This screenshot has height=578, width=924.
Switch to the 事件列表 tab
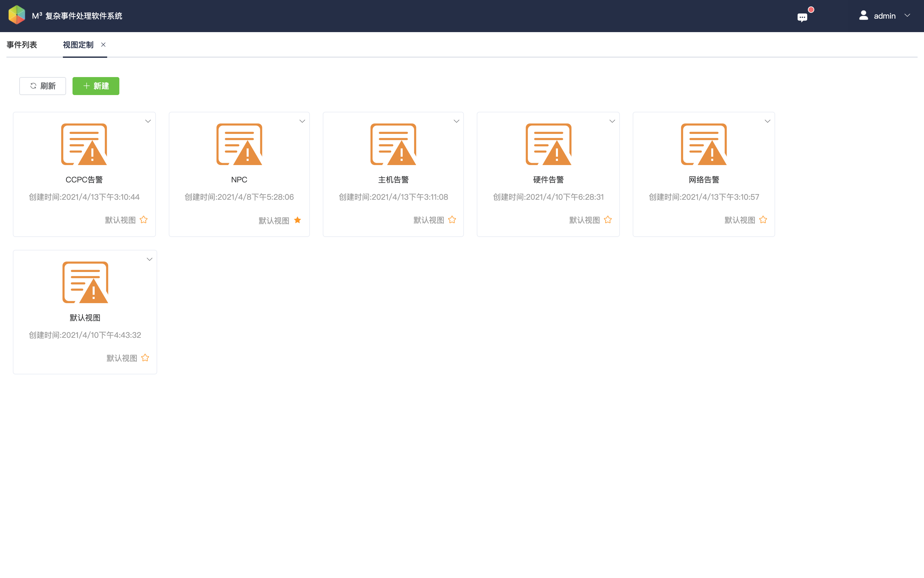point(22,45)
